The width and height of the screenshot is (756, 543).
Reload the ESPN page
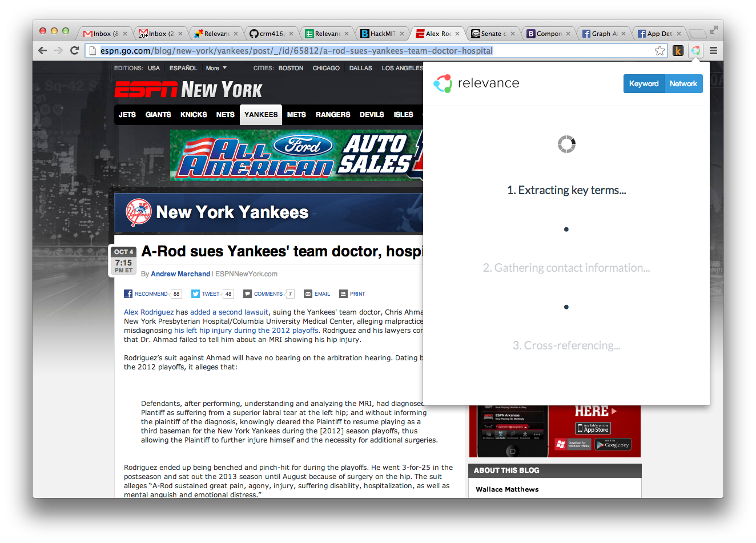tap(74, 51)
